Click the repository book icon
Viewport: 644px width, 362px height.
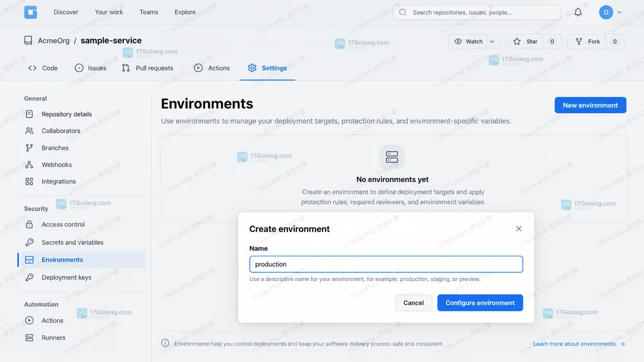coord(28,40)
